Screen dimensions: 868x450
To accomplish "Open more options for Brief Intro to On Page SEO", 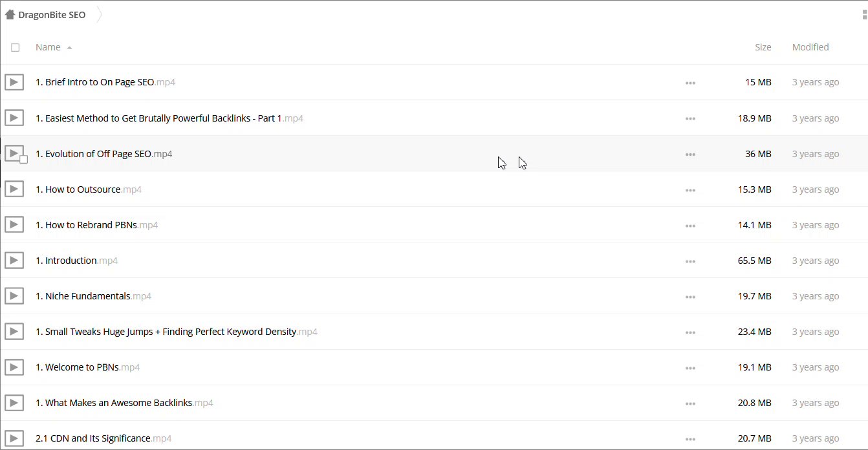I will [690, 83].
